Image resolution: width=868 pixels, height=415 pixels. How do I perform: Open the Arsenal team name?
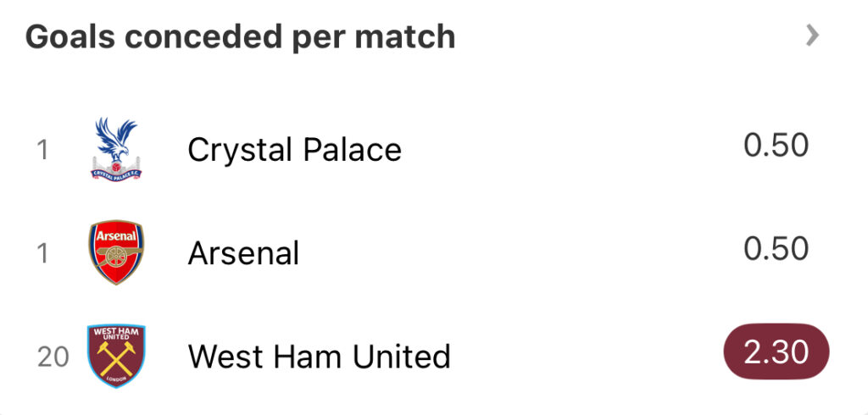243,253
